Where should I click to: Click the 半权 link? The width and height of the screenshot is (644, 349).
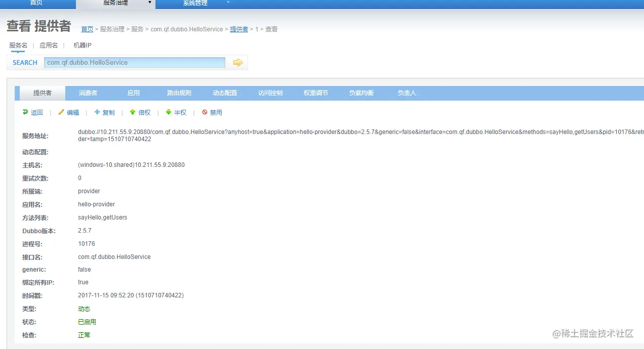(180, 113)
